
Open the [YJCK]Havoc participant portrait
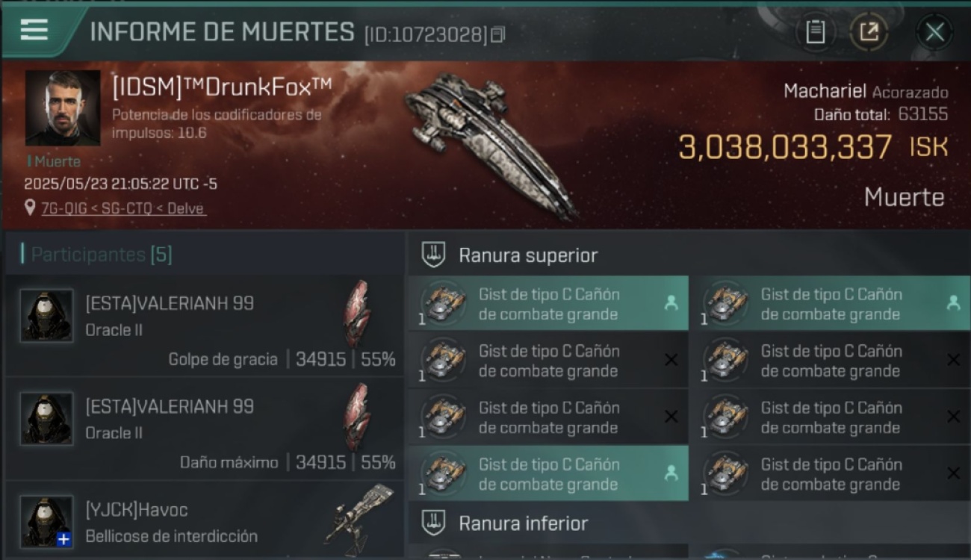tap(47, 522)
